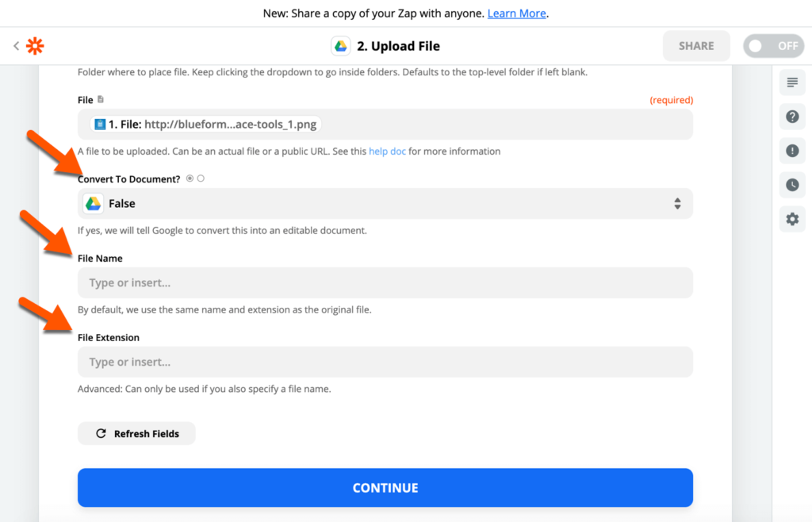
Task: Select second radio button beside Convert To Document
Action: tap(201, 178)
